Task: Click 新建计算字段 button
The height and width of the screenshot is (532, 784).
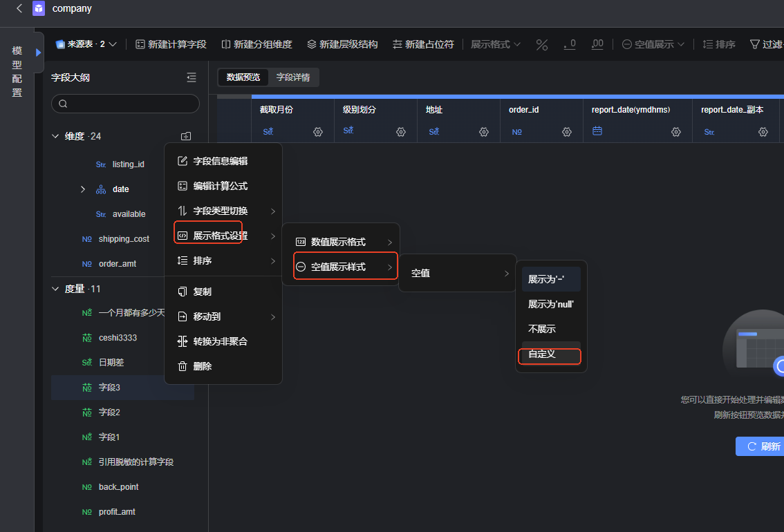Action: [x=171, y=44]
